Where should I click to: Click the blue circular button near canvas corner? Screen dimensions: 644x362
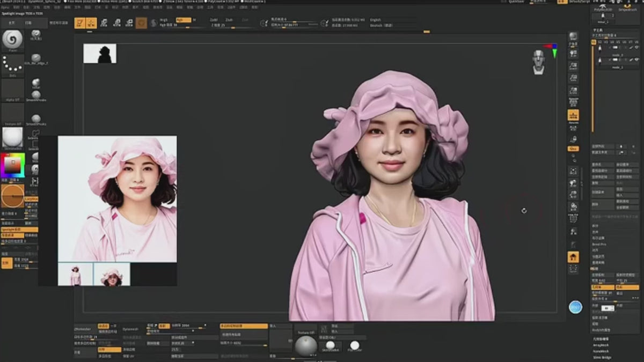click(575, 307)
